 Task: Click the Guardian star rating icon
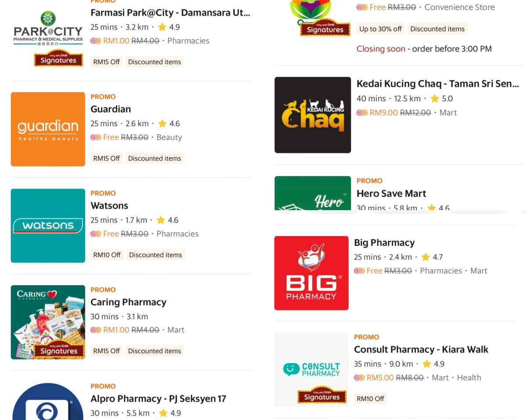point(162,123)
